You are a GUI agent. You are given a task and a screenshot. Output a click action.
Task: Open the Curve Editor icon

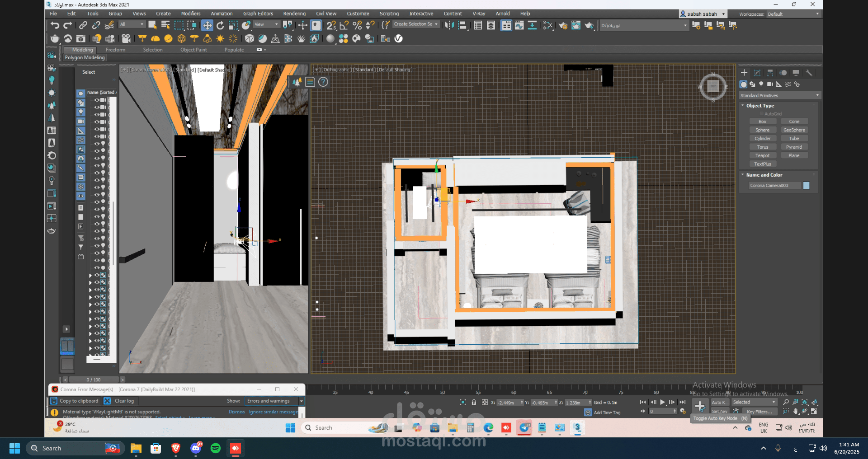[x=519, y=25]
